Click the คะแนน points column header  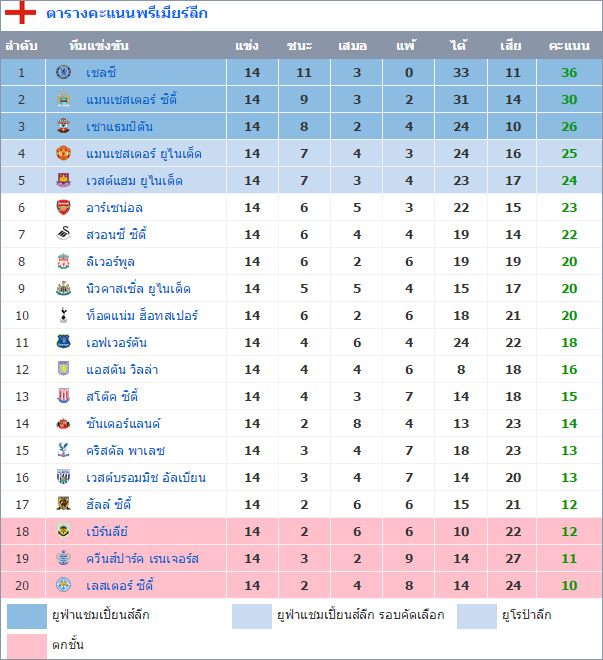pos(569,46)
